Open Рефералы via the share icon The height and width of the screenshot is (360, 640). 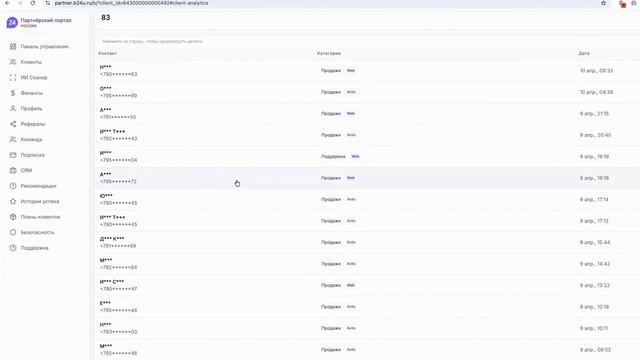click(13, 124)
